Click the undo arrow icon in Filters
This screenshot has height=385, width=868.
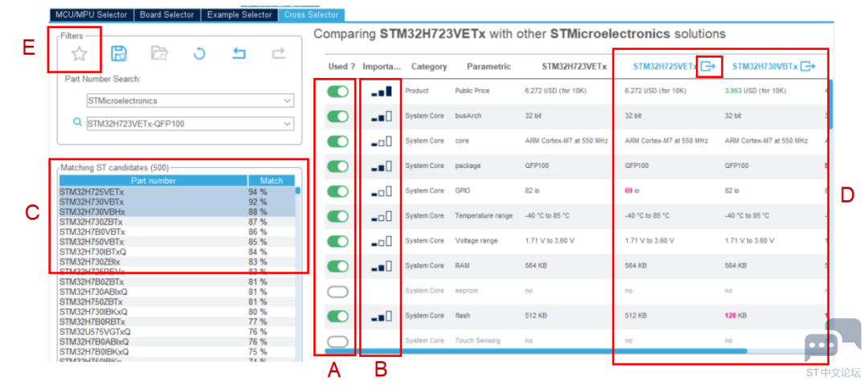[x=239, y=54]
